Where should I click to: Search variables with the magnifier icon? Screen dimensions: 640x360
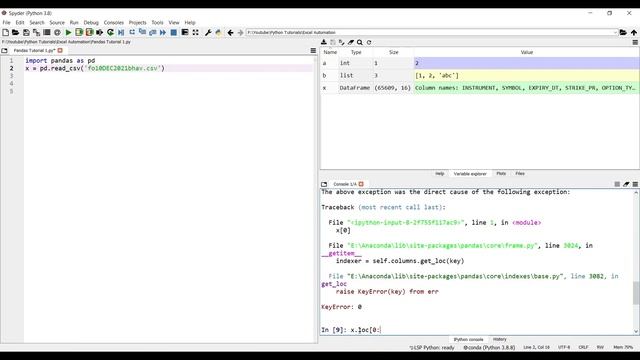pos(360,42)
